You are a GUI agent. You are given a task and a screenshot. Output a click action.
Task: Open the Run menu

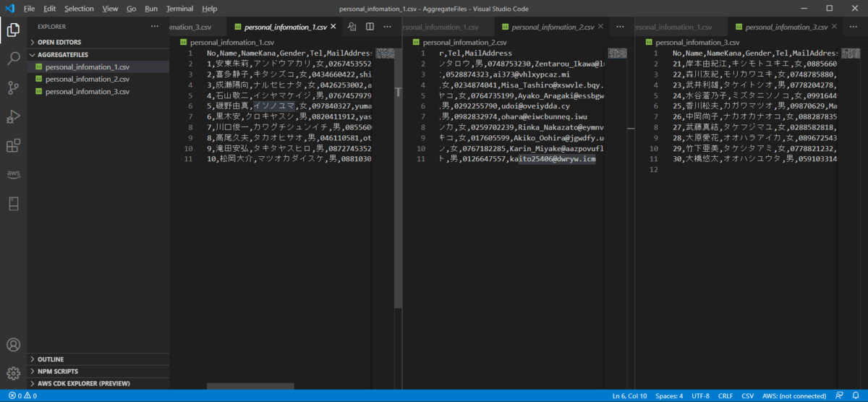[x=151, y=9]
